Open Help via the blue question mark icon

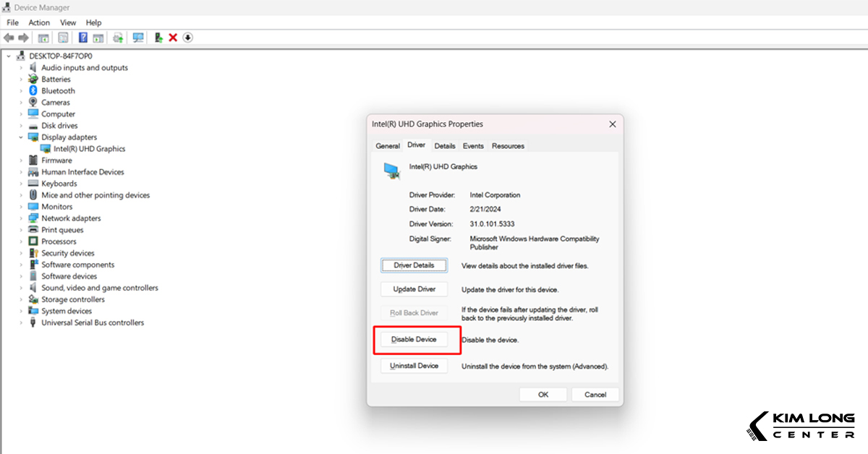[x=82, y=38]
